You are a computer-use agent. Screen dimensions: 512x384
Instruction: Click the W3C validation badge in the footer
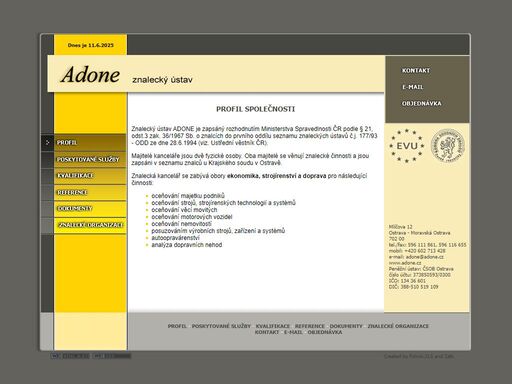coord(70,356)
